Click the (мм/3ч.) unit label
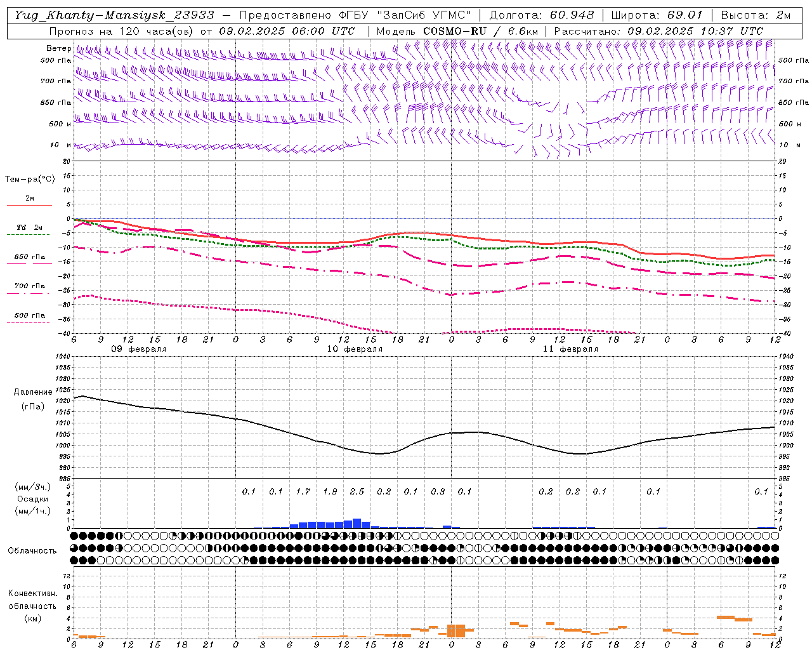Screen dimensions: 812x650 tap(33, 487)
